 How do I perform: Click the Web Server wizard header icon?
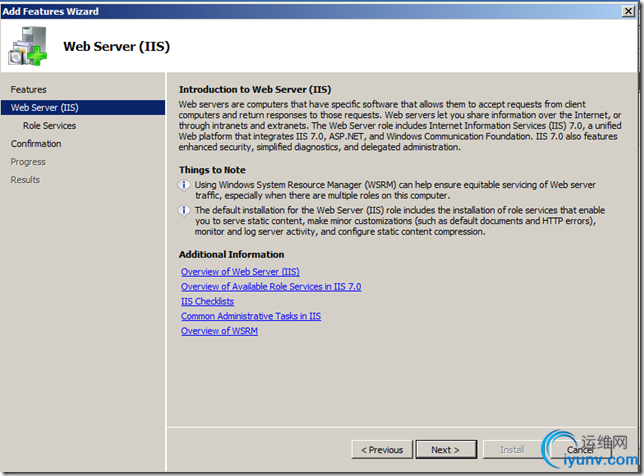[x=28, y=46]
